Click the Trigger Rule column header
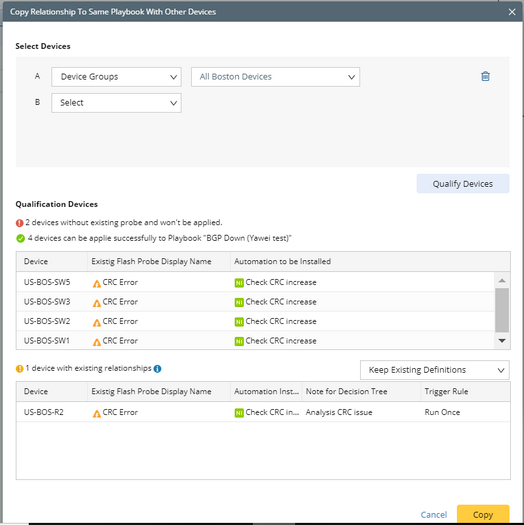The width and height of the screenshot is (524, 525). tap(446, 391)
